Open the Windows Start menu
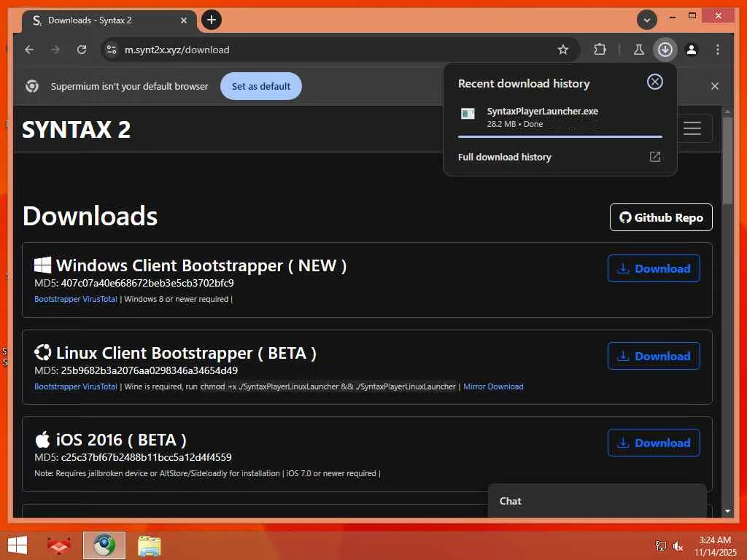This screenshot has height=560, width=747. tap(18, 545)
